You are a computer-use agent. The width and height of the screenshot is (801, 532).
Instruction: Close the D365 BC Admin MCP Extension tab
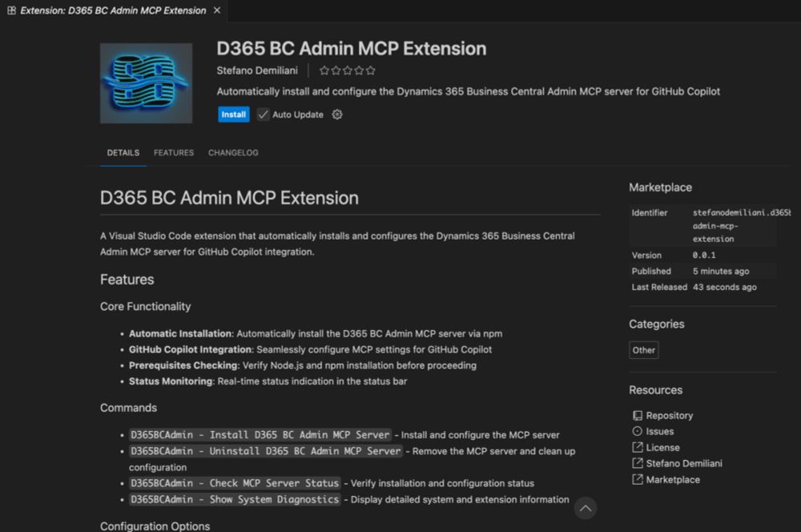click(217, 10)
